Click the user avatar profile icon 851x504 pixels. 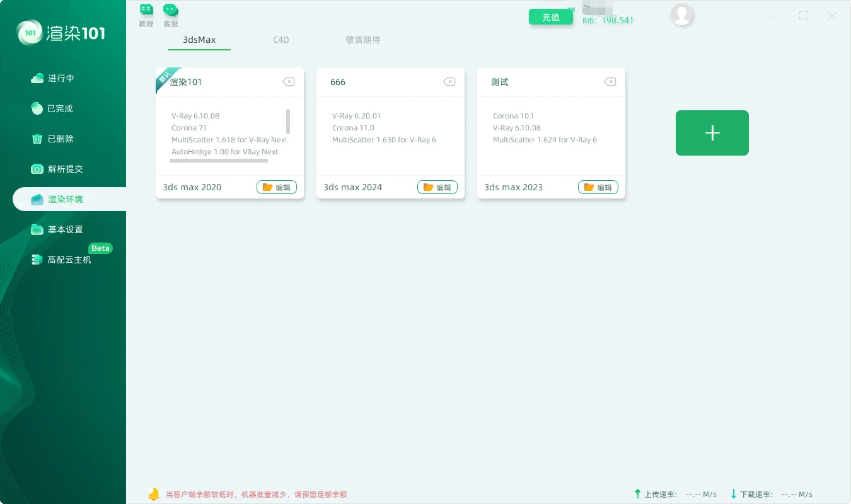tap(682, 14)
